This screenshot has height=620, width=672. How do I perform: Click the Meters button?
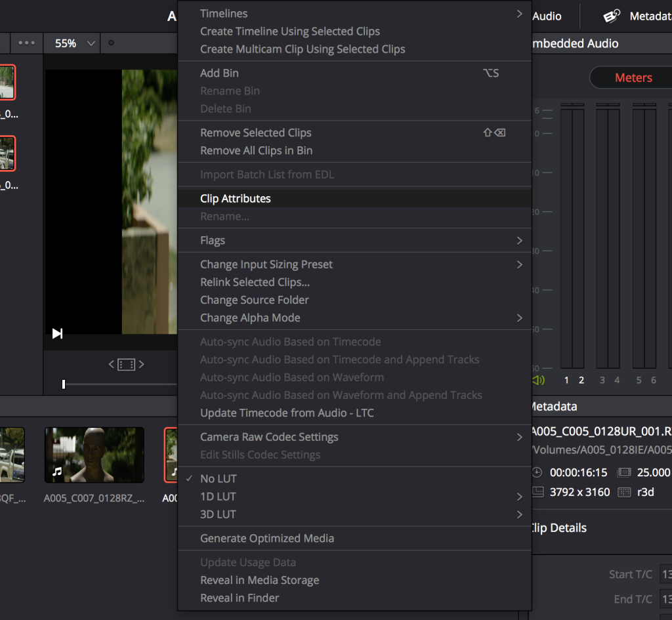(633, 78)
